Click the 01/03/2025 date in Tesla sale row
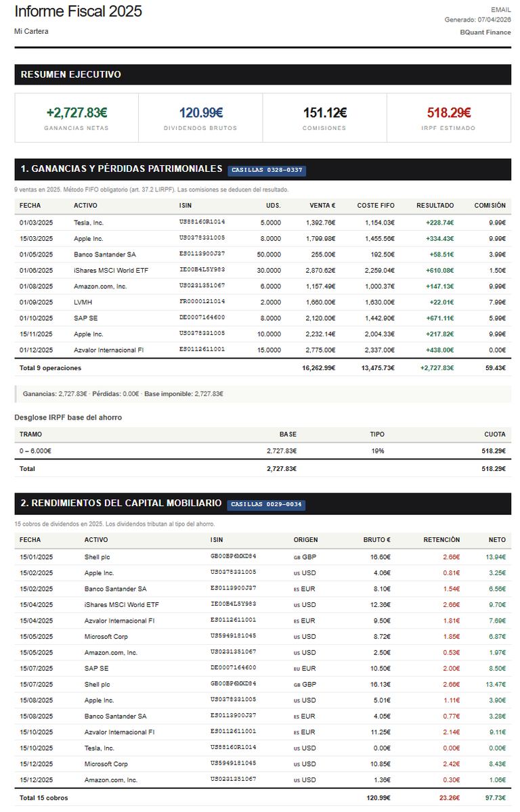 click(x=35, y=222)
